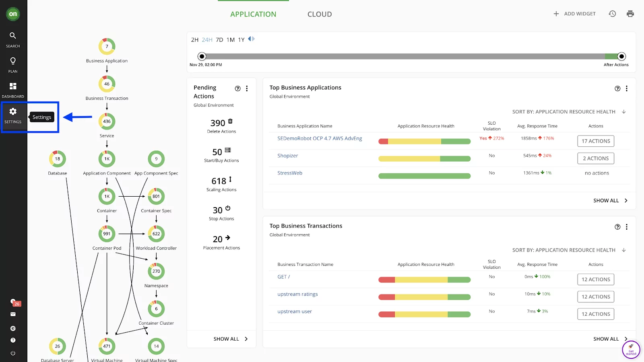Select the 1Y time range
The height and width of the screenshot is (362, 644).
241,40
